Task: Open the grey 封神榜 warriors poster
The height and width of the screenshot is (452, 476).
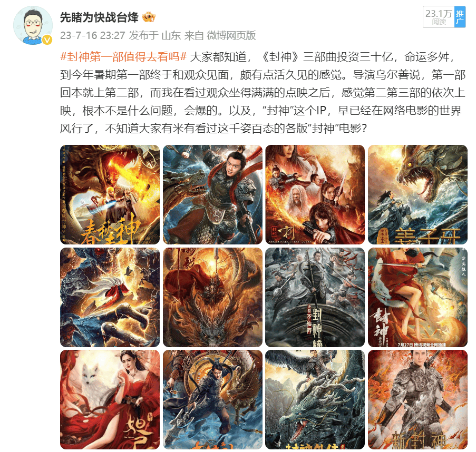Action: tap(315, 297)
